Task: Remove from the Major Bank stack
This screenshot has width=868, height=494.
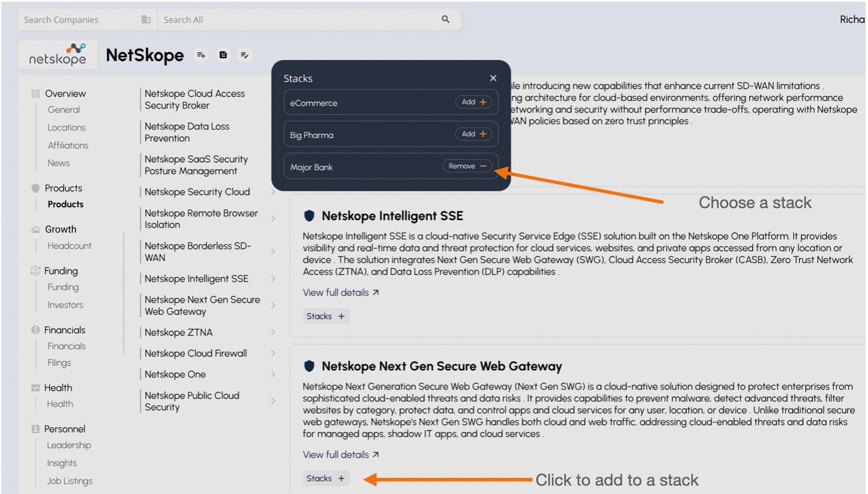Action: pyautogui.click(x=467, y=166)
